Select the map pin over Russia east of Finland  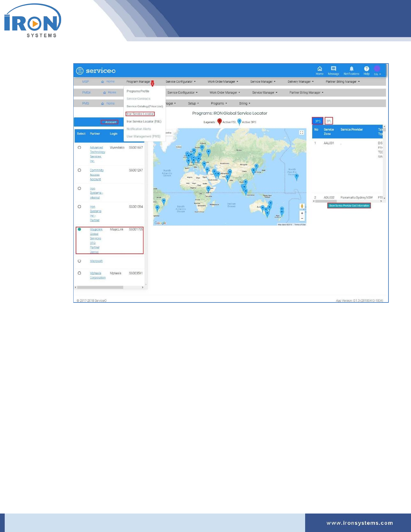[x=208, y=153]
